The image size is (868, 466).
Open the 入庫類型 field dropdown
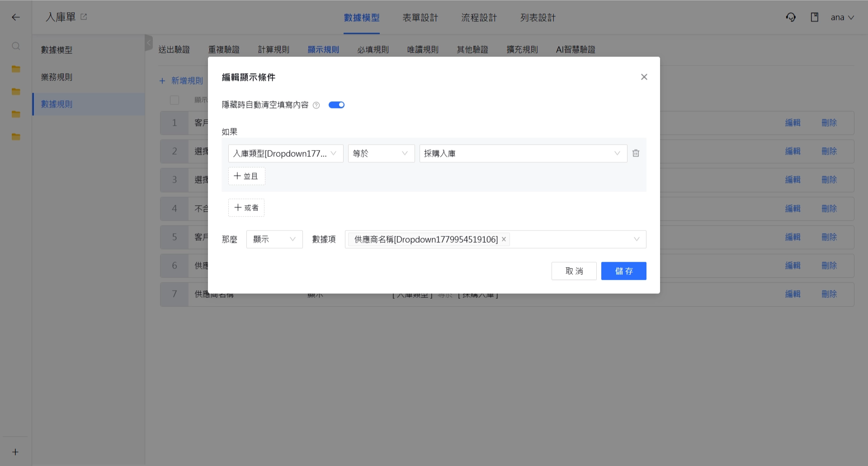286,153
